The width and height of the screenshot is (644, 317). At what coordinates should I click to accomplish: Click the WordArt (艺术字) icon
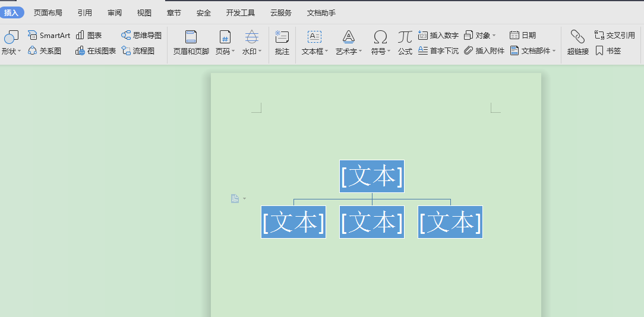(x=349, y=37)
